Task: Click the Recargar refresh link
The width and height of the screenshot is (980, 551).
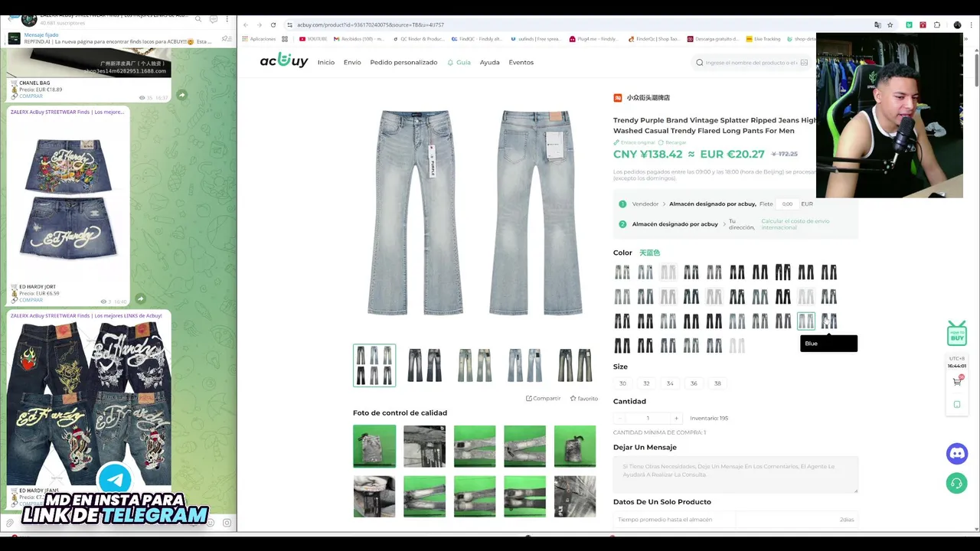Action: coord(672,142)
